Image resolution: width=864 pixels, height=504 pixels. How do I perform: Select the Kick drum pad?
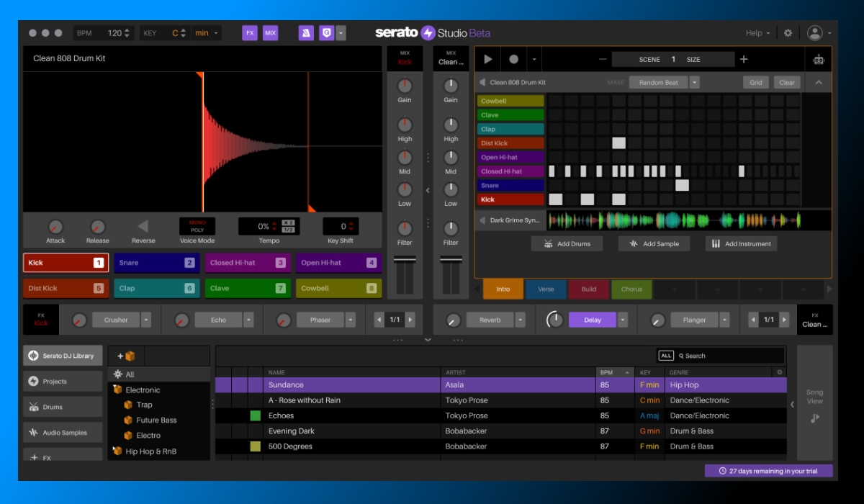(66, 263)
